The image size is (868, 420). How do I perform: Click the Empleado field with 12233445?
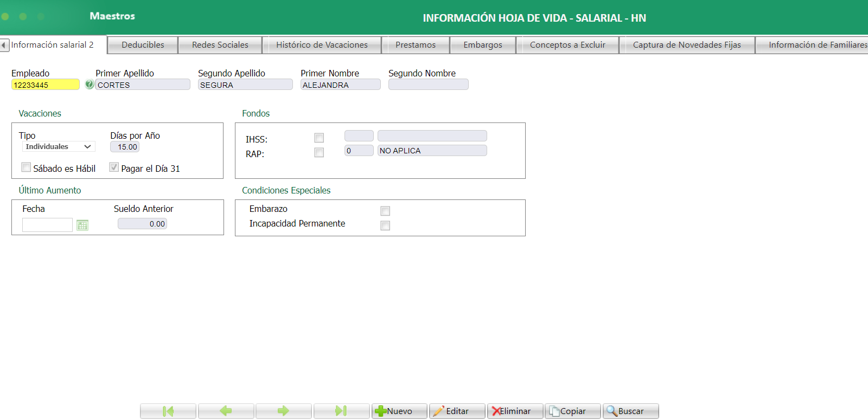pyautogui.click(x=46, y=85)
